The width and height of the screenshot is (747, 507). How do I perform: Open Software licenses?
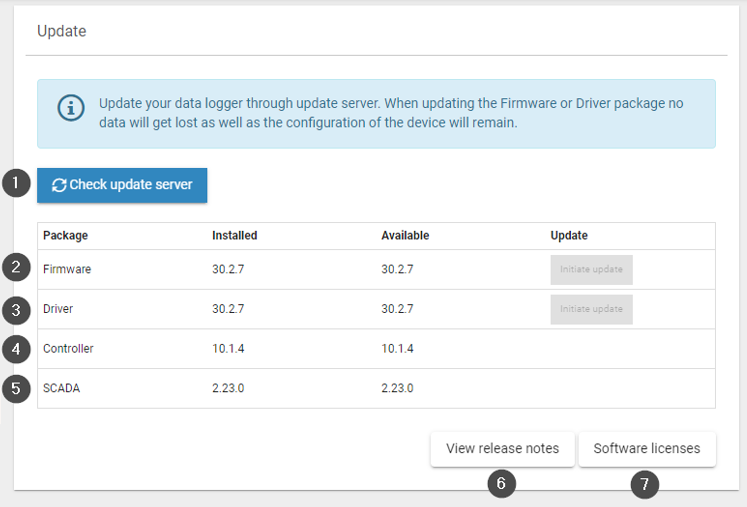tap(646, 448)
